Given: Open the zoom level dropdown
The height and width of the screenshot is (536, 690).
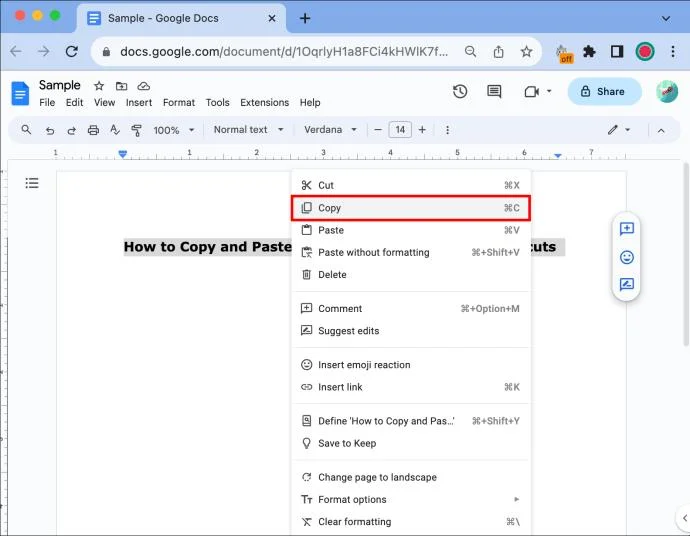Looking at the screenshot, I should click(173, 130).
